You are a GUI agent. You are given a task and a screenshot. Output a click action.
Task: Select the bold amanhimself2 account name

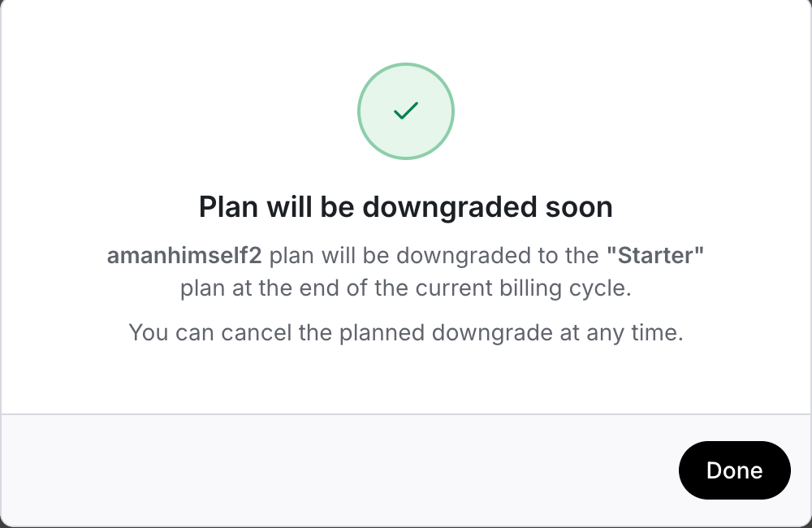(184, 256)
